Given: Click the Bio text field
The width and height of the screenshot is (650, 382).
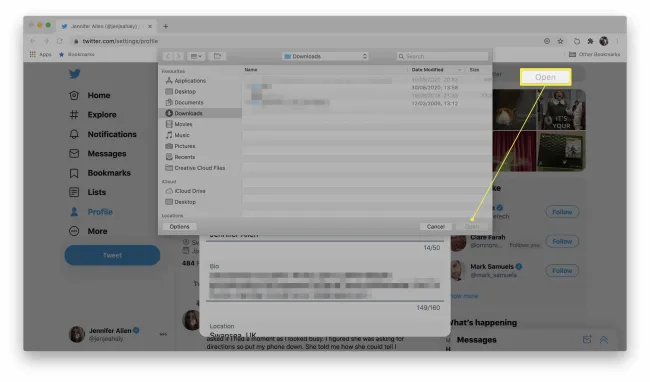Looking at the screenshot, I should (325, 282).
